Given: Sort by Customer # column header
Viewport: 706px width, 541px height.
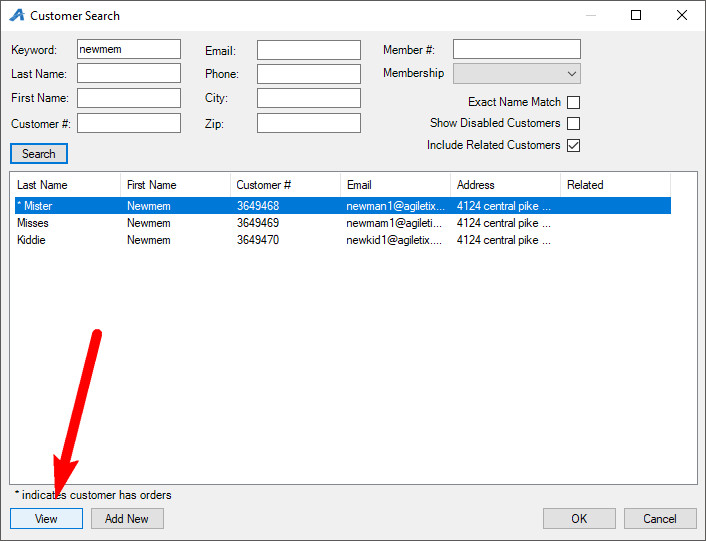Looking at the screenshot, I should coord(285,185).
